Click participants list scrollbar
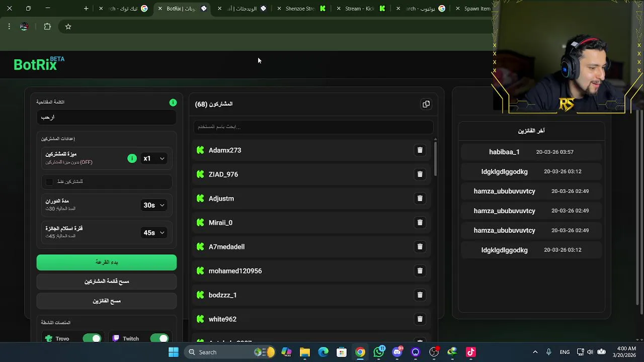 tap(435, 158)
